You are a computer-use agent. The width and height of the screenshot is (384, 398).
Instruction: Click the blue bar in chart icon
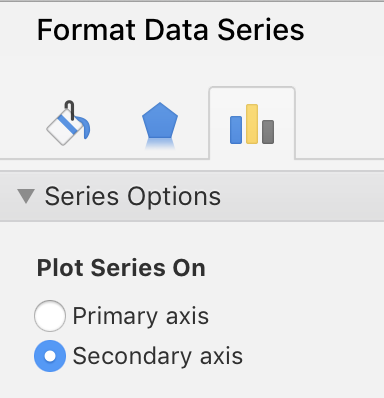click(236, 130)
